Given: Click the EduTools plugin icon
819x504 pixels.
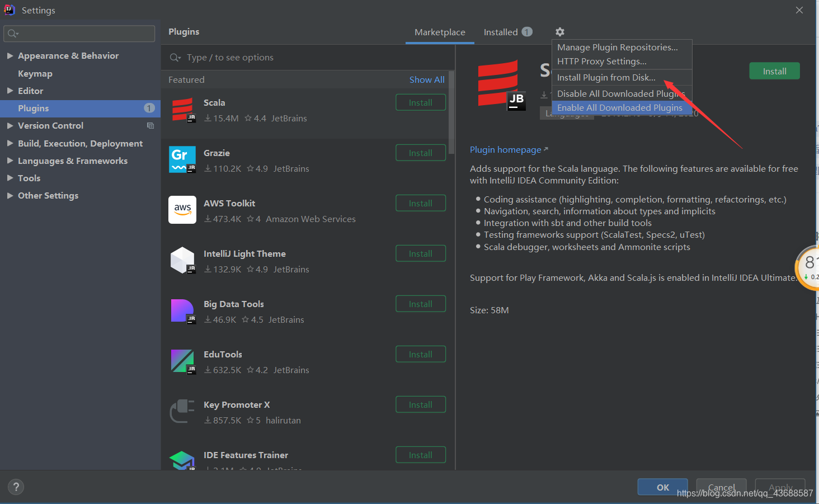Looking at the screenshot, I should [182, 361].
